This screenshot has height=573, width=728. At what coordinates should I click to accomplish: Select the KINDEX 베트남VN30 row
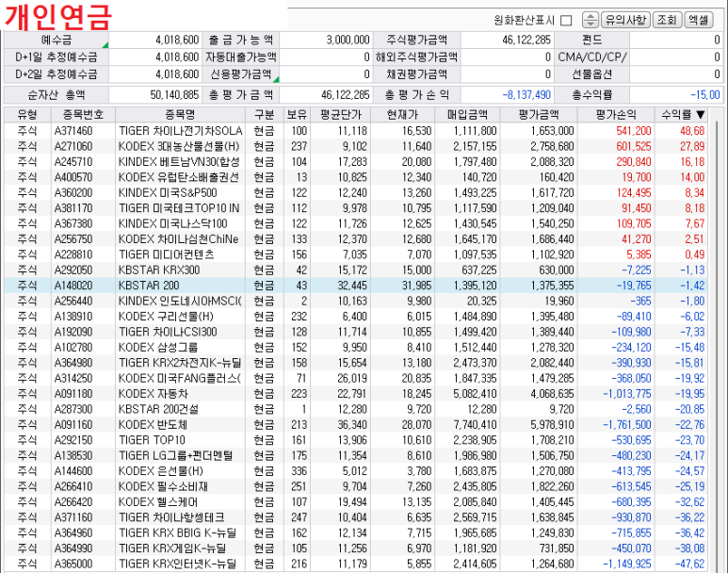(356, 162)
